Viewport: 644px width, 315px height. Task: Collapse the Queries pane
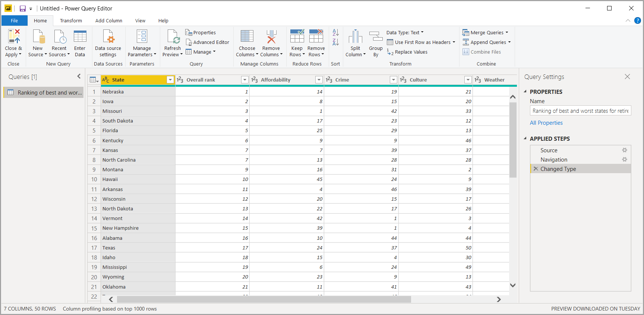pos(79,76)
